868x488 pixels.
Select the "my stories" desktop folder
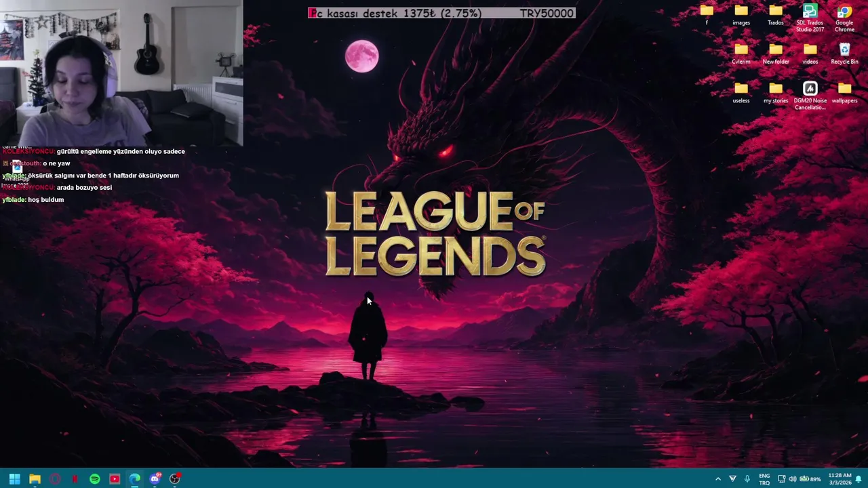pyautogui.click(x=776, y=93)
